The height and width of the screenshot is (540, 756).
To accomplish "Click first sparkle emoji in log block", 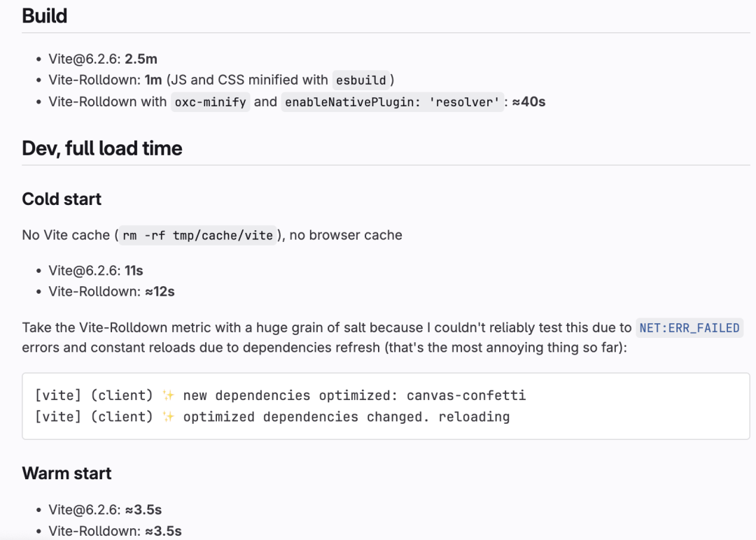I will 168,395.
